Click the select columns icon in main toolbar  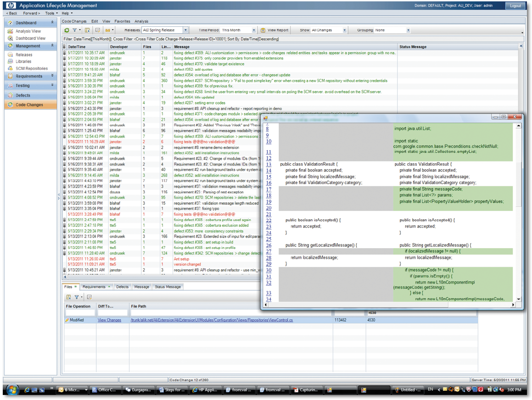[x=87, y=30]
